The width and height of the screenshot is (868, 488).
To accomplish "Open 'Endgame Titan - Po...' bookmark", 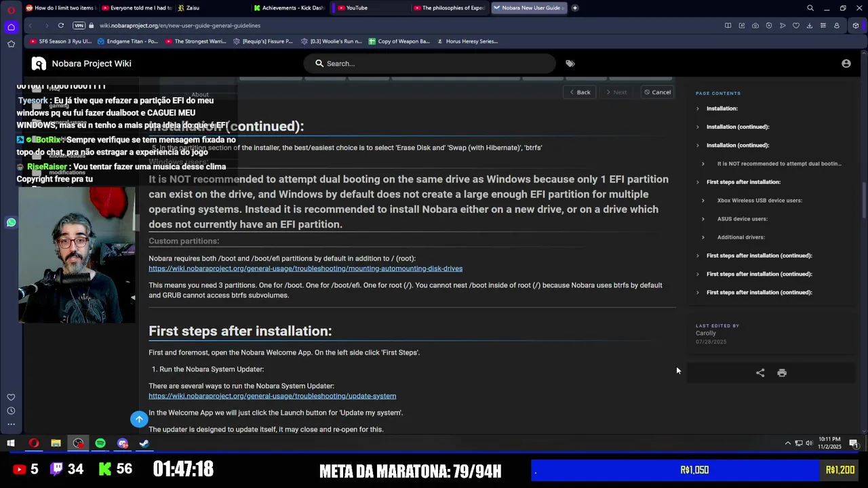I will [x=127, y=41].
